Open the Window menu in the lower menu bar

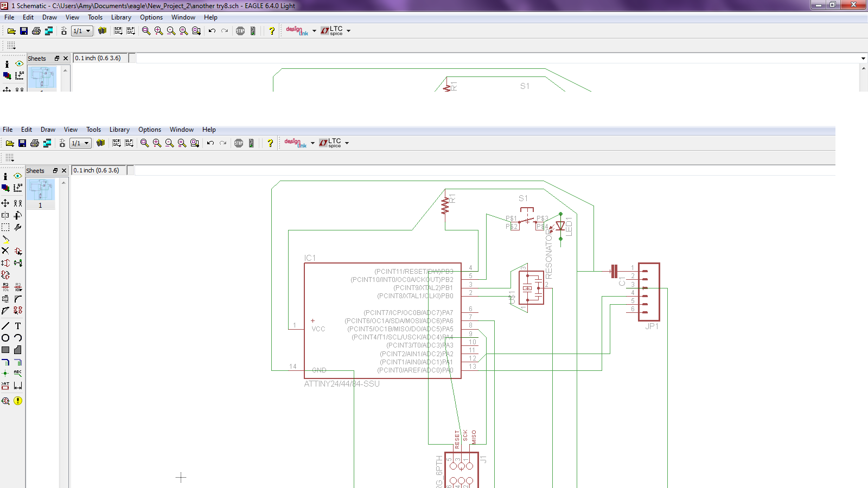pos(182,130)
